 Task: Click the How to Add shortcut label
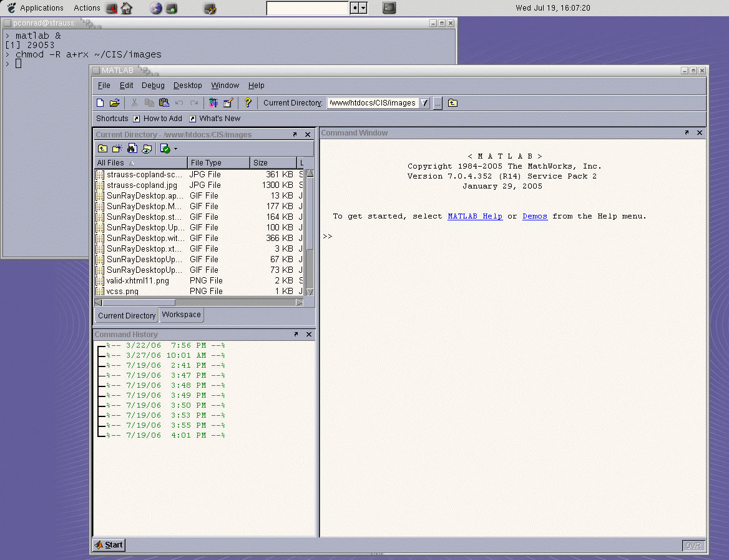(x=163, y=119)
